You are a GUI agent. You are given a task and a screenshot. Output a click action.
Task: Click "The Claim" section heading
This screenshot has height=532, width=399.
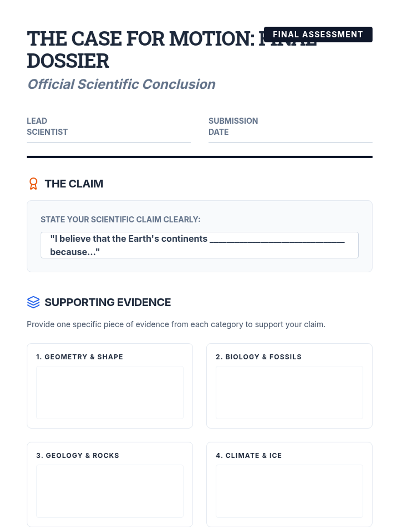pyautogui.click(x=74, y=184)
